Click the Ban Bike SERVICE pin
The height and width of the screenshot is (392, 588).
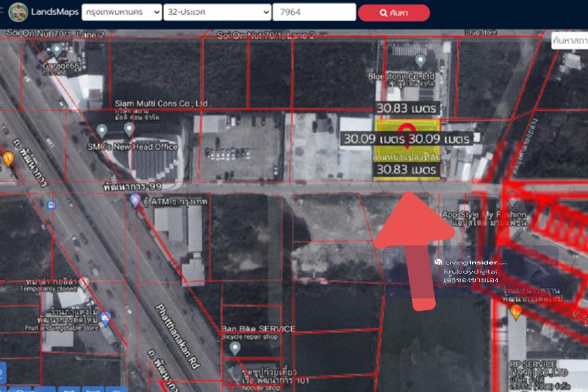point(235,347)
